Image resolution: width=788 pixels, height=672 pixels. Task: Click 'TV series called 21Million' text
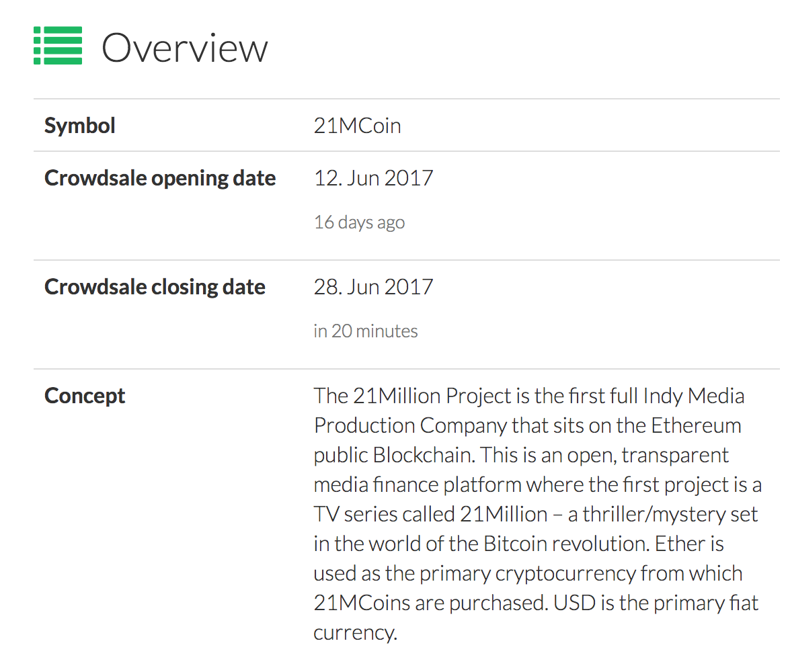[x=430, y=514]
